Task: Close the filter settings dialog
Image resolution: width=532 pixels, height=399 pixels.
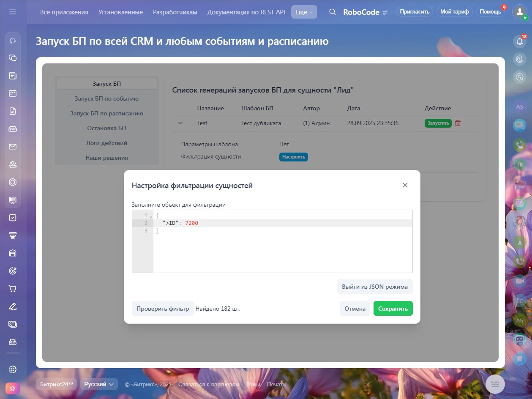Action: click(405, 185)
